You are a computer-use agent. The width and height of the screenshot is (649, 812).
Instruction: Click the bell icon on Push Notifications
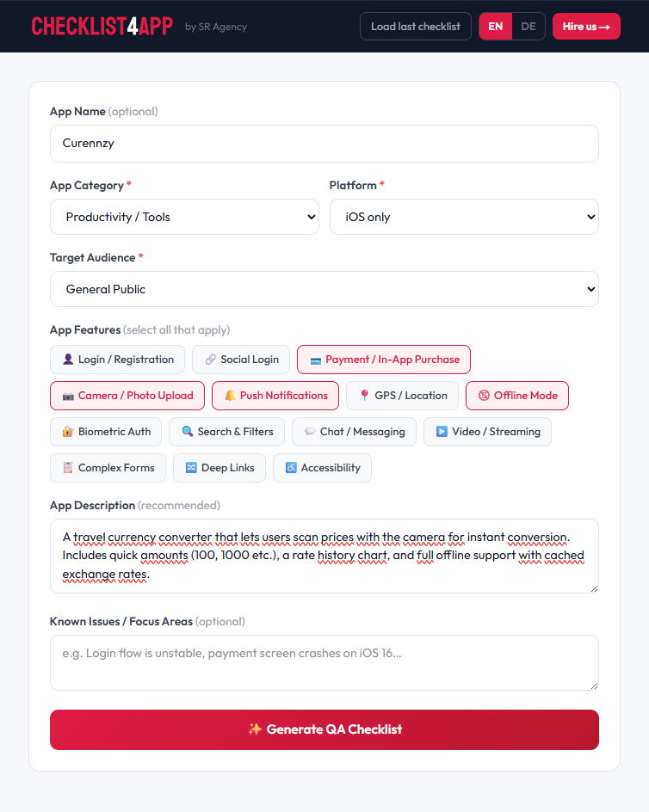(x=229, y=396)
